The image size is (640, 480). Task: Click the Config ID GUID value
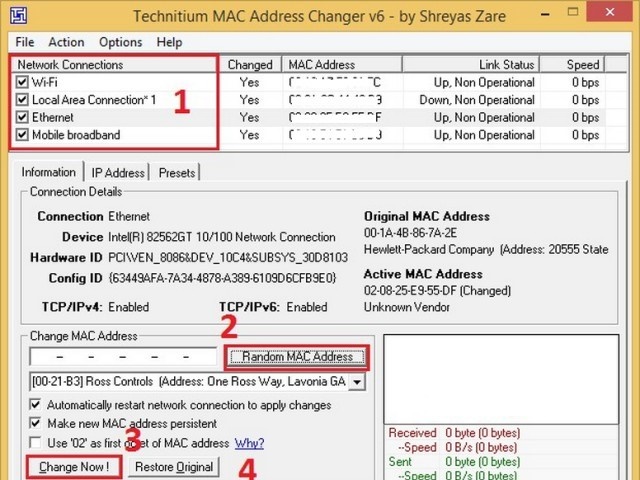[222, 278]
